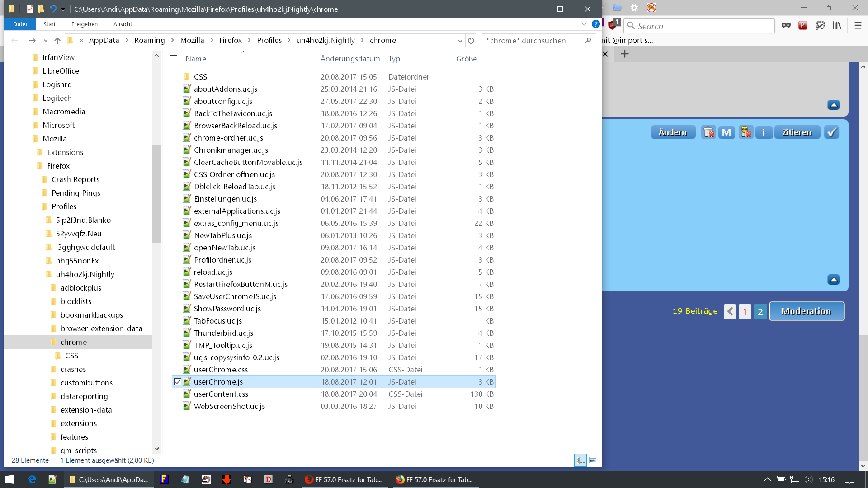868x488 pixels.
Task: Open the Datei menu
Action: [20, 24]
